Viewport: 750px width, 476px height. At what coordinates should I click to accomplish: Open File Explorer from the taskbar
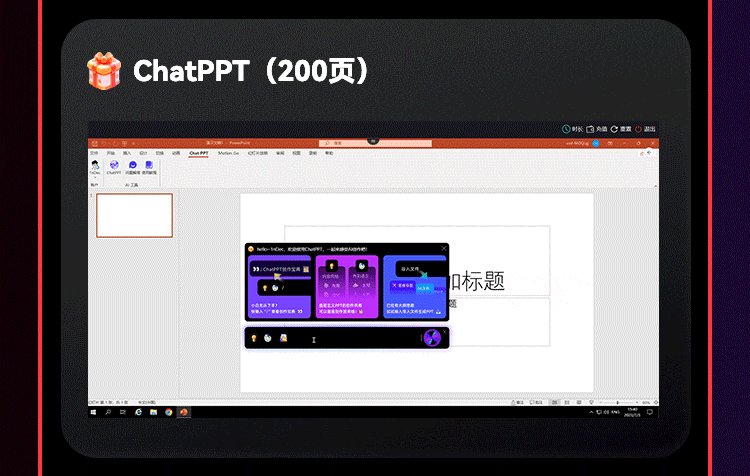click(x=154, y=412)
